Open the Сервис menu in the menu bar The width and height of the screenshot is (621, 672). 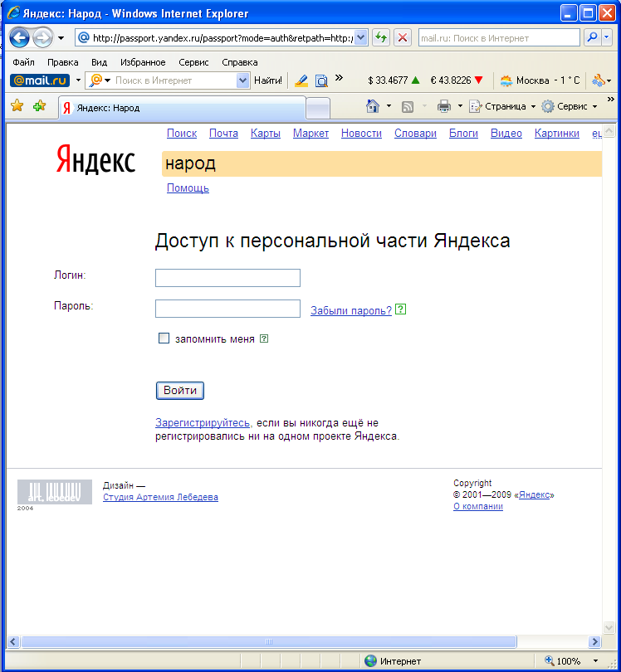click(x=193, y=62)
